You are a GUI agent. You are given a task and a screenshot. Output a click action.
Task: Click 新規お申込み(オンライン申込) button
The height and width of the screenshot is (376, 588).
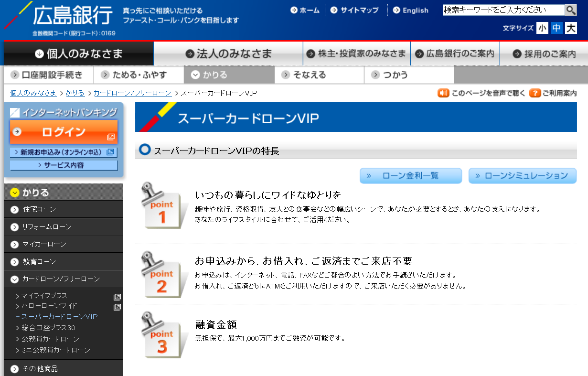(x=64, y=152)
